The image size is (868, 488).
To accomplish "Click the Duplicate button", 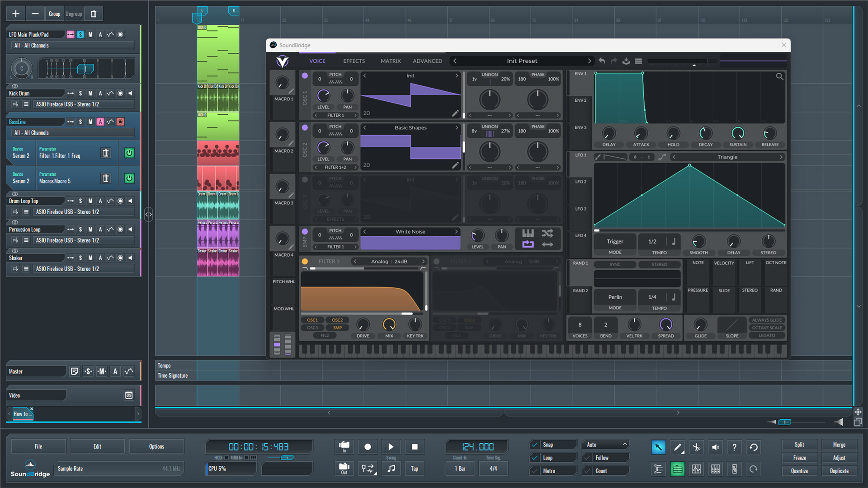I will [x=839, y=471].
